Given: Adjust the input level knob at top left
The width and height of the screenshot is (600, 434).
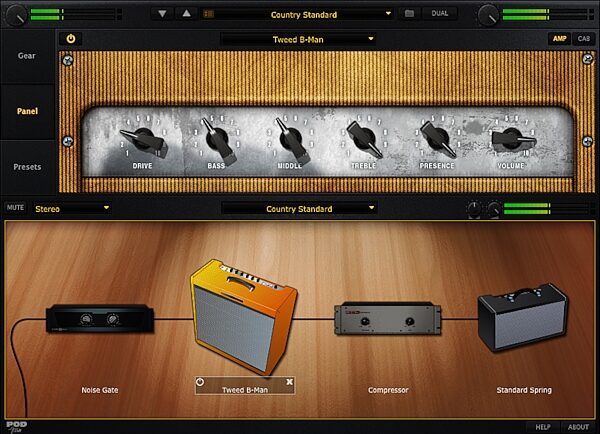Looking at the screenshot, I should [x=16, y=15].
